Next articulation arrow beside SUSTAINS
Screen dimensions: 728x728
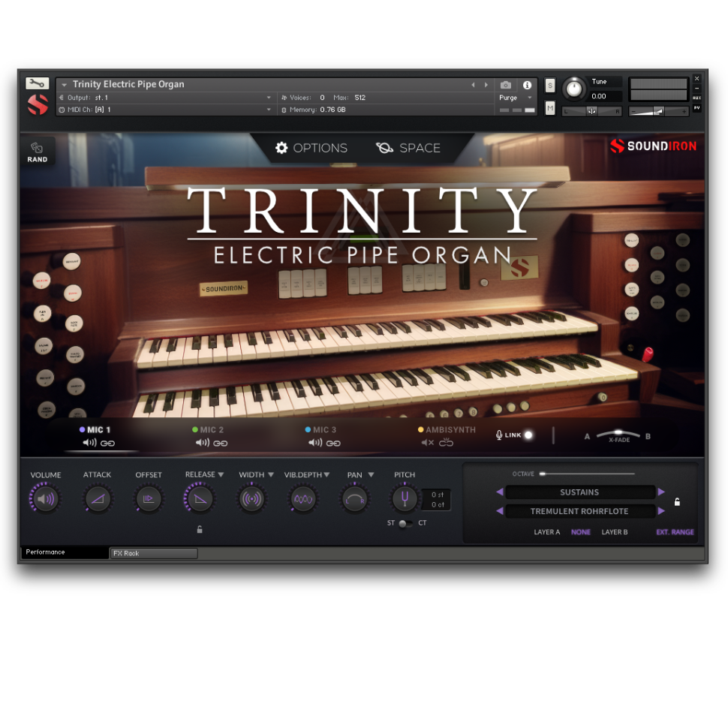[662, 492]
